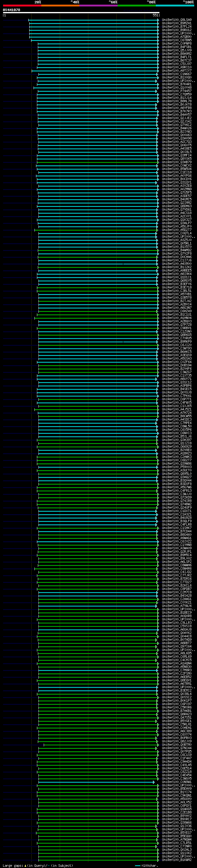Click the UniRef100_B5YEG7 label
The image size is (197, 868).
pos(176,833)
